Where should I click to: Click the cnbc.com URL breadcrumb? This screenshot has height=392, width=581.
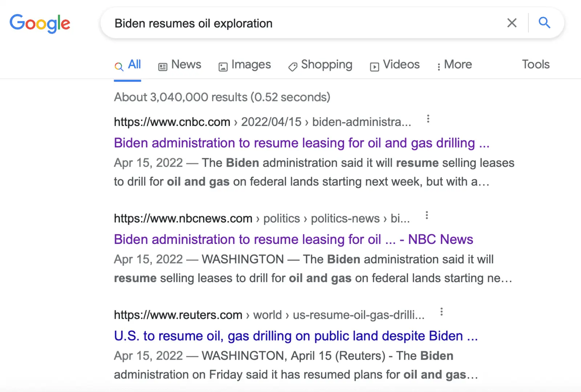(172, 122)
